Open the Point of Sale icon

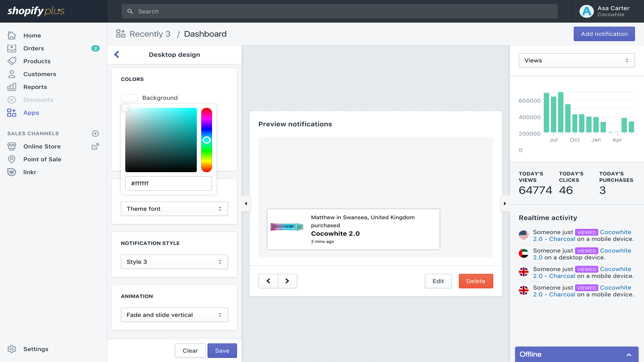12,159
